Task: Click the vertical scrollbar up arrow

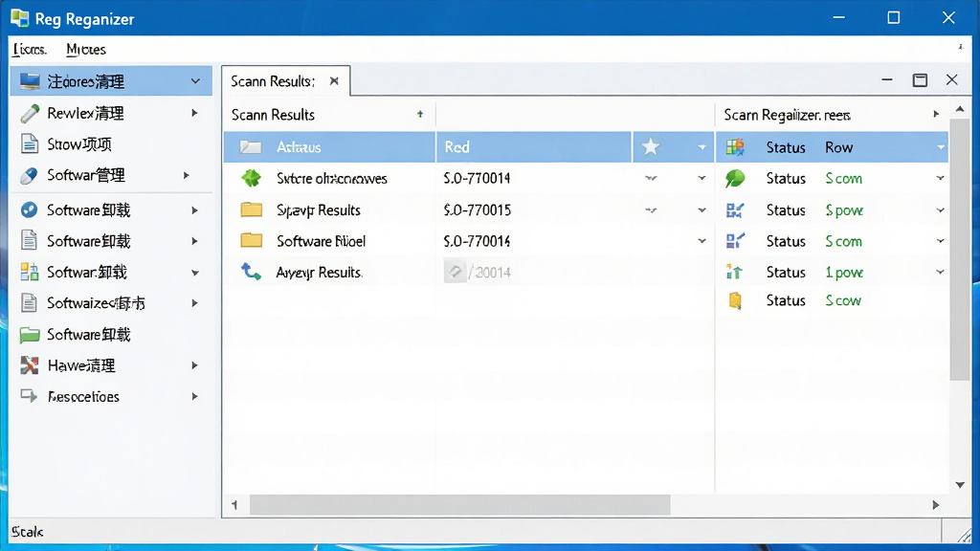Action: 960,109
